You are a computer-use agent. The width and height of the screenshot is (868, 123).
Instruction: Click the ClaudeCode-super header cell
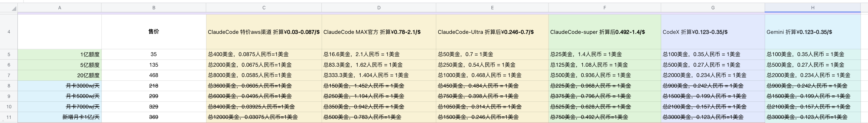click(605, 32)
